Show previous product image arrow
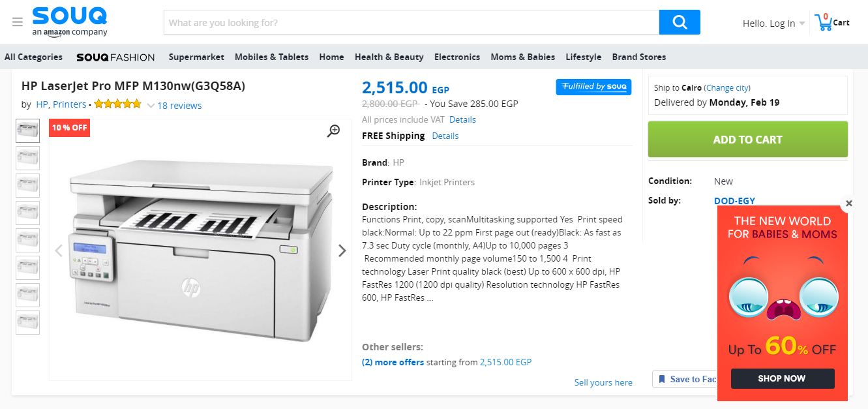 tap(59, 250)
